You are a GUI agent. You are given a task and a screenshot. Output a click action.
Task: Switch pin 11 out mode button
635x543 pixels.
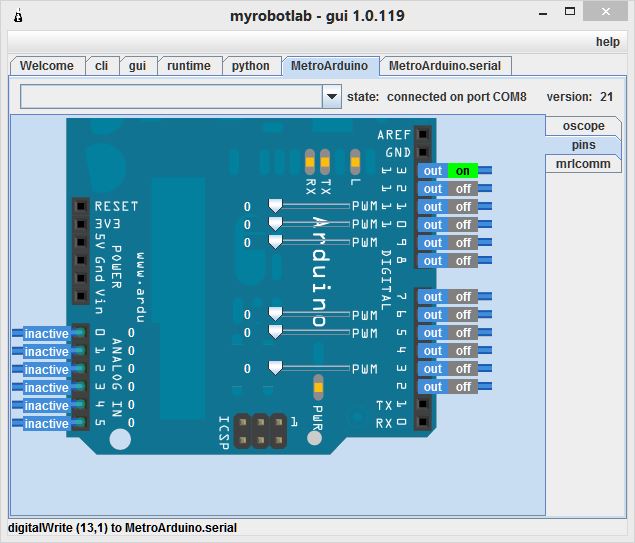433,207
